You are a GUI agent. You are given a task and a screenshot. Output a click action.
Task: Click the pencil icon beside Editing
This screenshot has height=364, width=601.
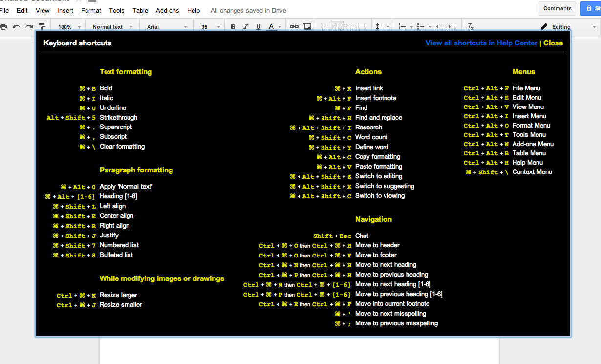tap(544, 27)
